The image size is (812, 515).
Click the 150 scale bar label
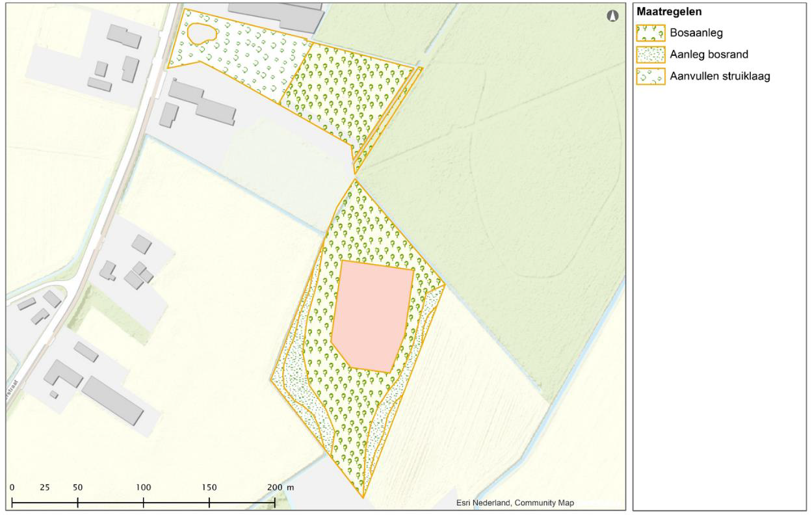[209, 487]
